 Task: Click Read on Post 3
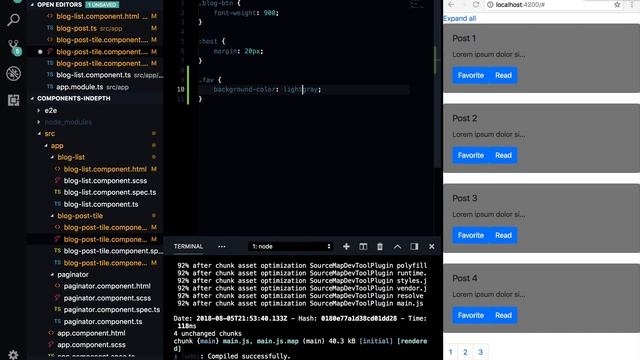[503, 236]
